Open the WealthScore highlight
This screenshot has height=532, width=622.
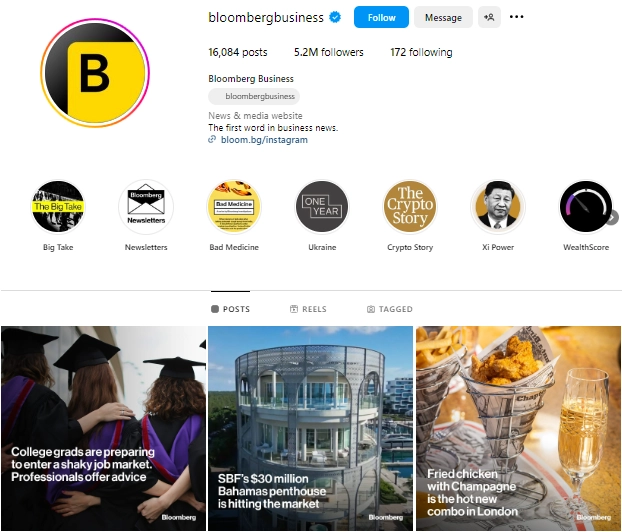pos(586,207)
